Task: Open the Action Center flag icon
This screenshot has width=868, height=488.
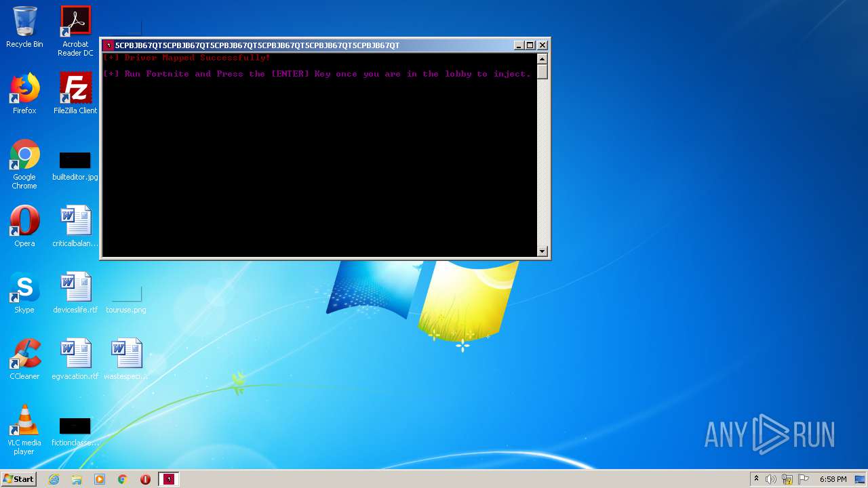Action: [804, 479]
